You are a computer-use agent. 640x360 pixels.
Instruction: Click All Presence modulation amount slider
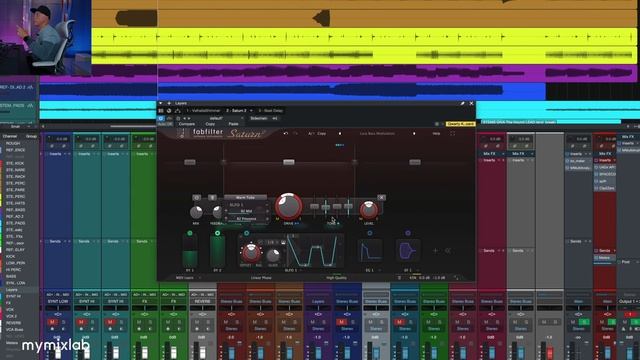click(247, 219)
